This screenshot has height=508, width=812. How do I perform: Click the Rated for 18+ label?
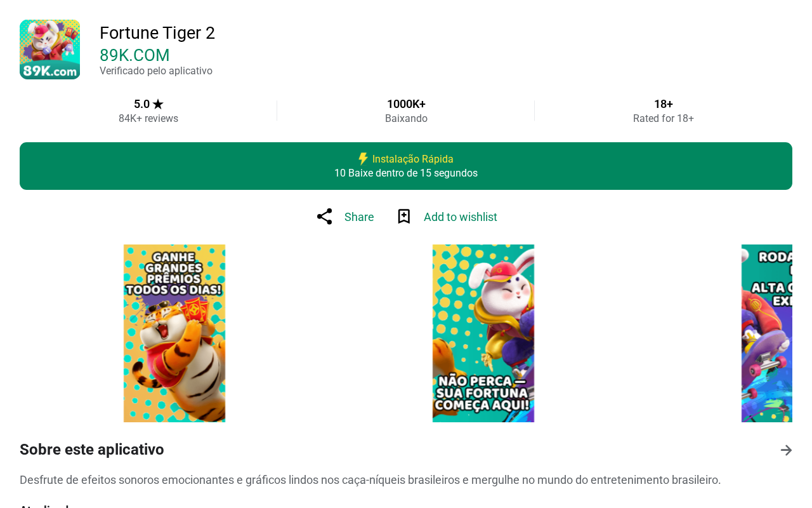(664, 119)
